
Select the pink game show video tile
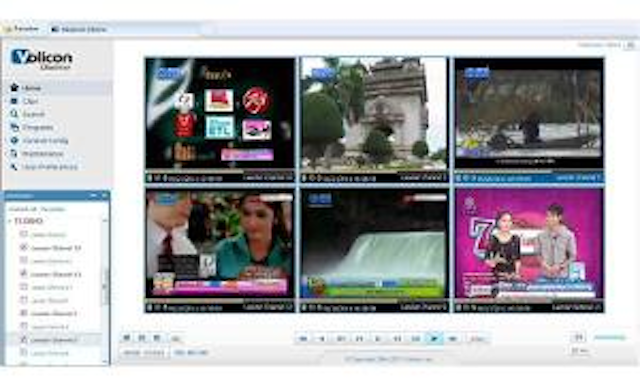pos(529,244)
